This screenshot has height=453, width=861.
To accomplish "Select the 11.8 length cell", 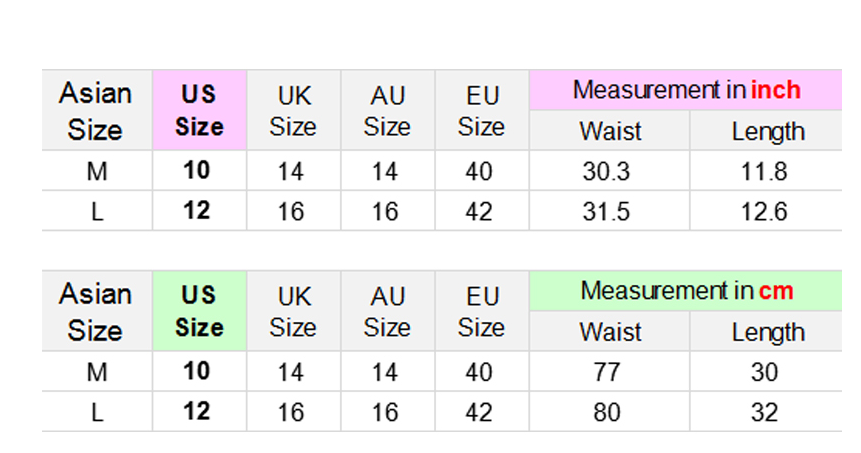I will point(765,171).
